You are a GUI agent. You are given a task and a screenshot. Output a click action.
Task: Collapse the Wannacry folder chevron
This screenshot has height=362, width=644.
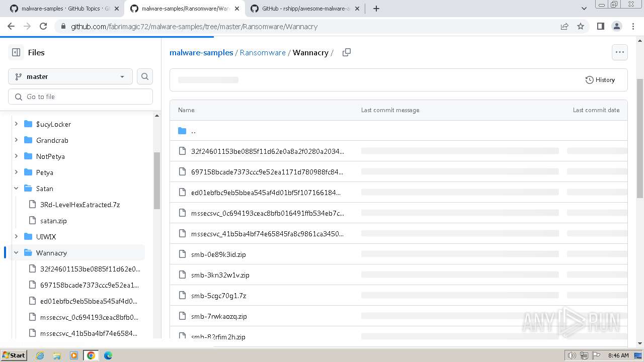tap(16, 253)
